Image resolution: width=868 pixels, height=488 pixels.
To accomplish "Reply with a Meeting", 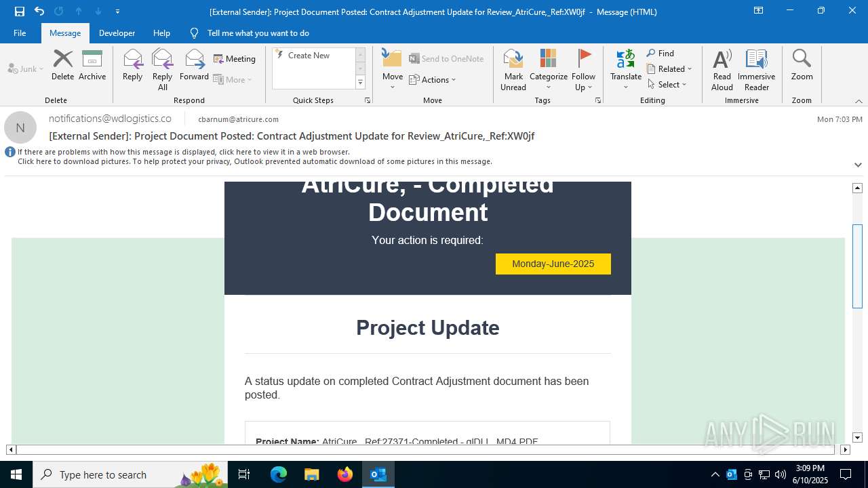I will tap(235, 59).
